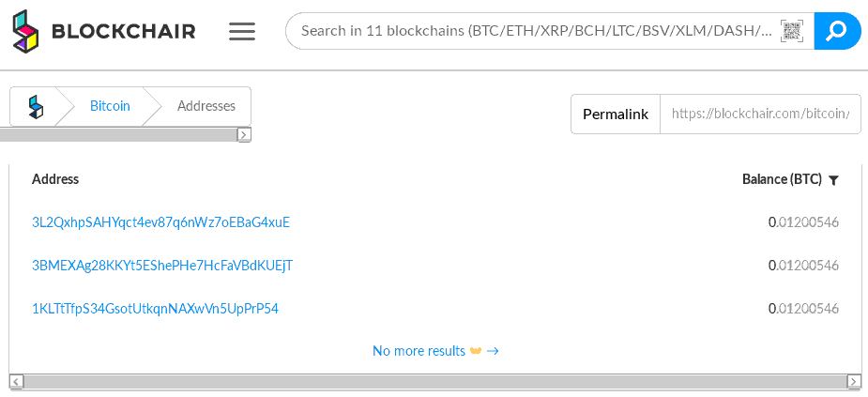Click the breadcrumb home cube icon
The width and height of the screenshot is (868, 397).
[36, 106]
